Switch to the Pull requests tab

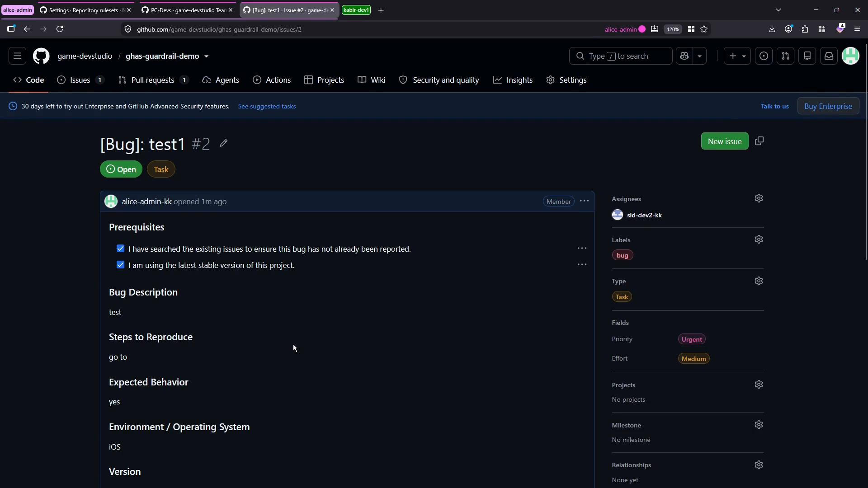153,80
